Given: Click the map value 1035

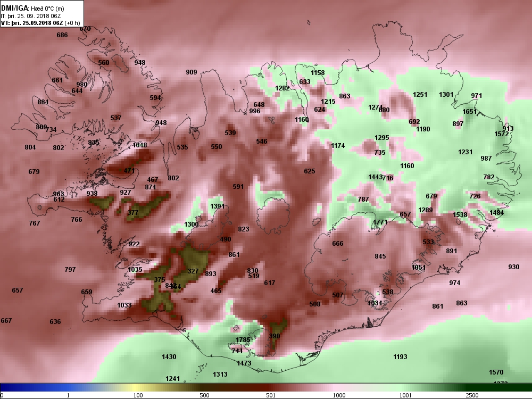Looking at the screenshot, I should pyautogui.click(x=135, y=270).
